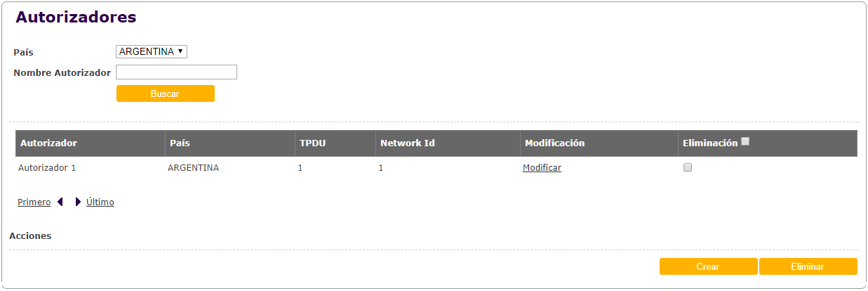Open the País dropdown showing ARGENTINA
868x291 pixels.
152,51
